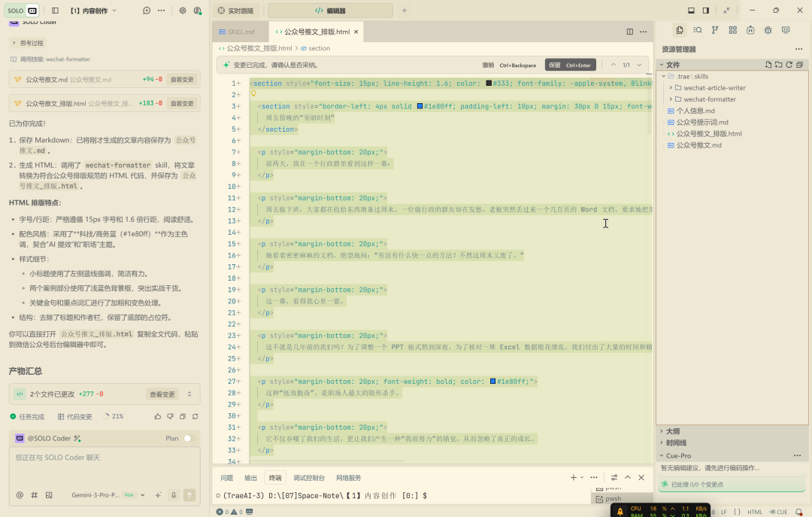The image size is (812, 517).
Task: Click the thumbs-down feedback icon
Action: click(x=171, y=416)
